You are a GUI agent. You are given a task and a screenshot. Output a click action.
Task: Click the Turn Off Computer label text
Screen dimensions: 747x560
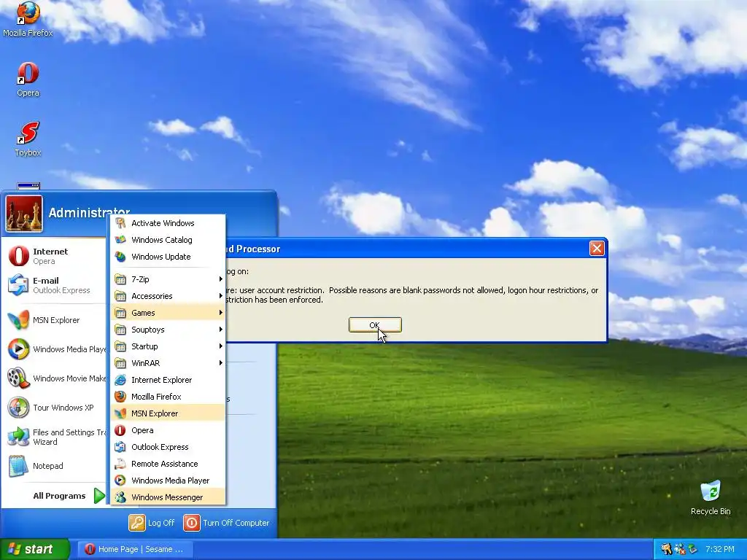pos(236,523)
